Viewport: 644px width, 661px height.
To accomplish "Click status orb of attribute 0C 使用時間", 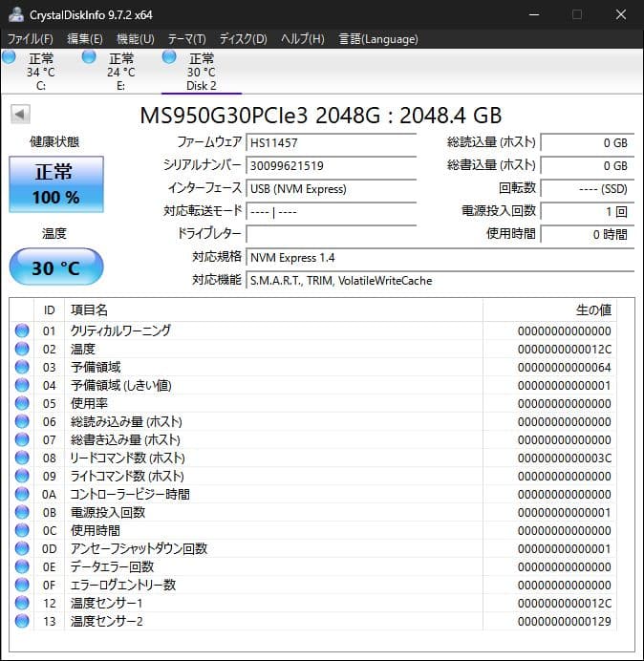I will (22, 530).
